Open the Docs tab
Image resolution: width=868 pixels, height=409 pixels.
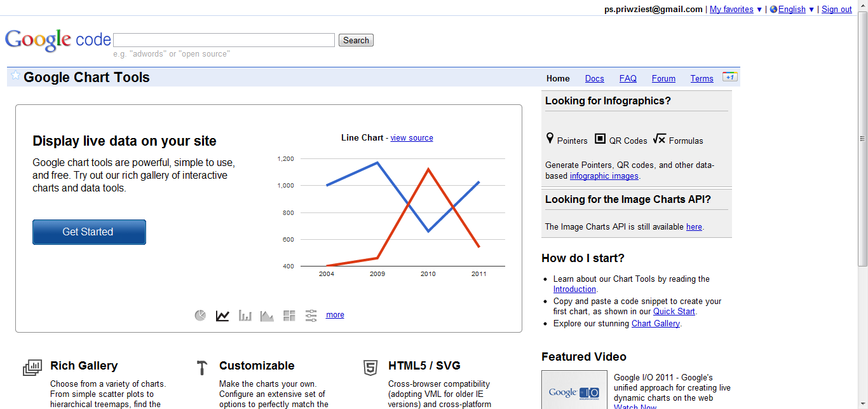595,78
